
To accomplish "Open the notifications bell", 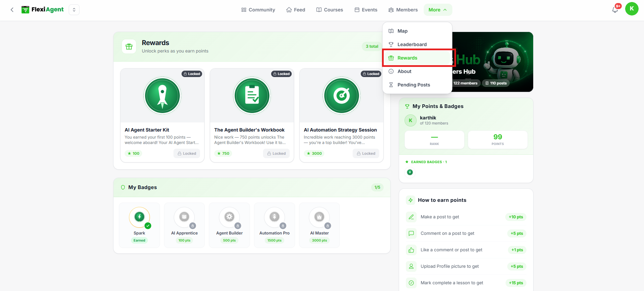I will 615,10.
